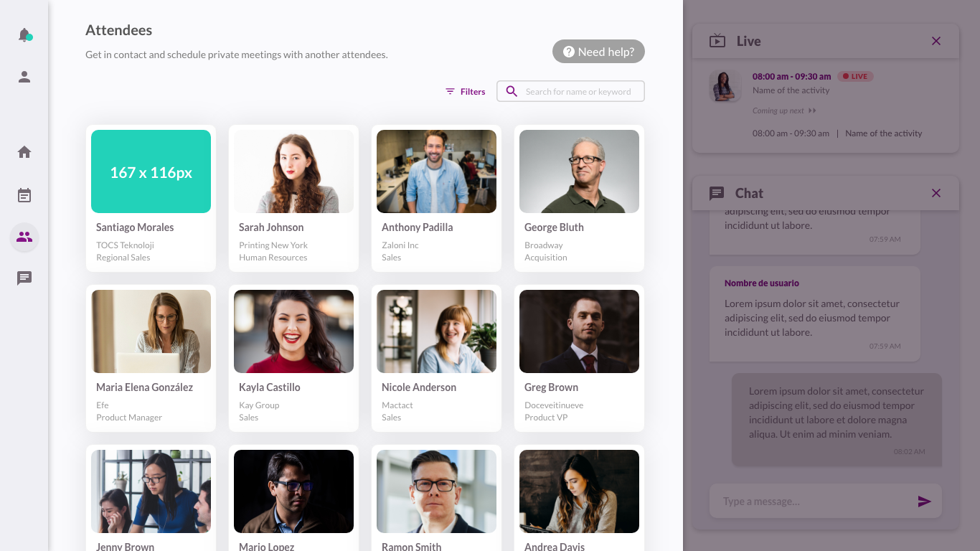
Task: Click the Coming up next arrows
Action: point(812,110)
